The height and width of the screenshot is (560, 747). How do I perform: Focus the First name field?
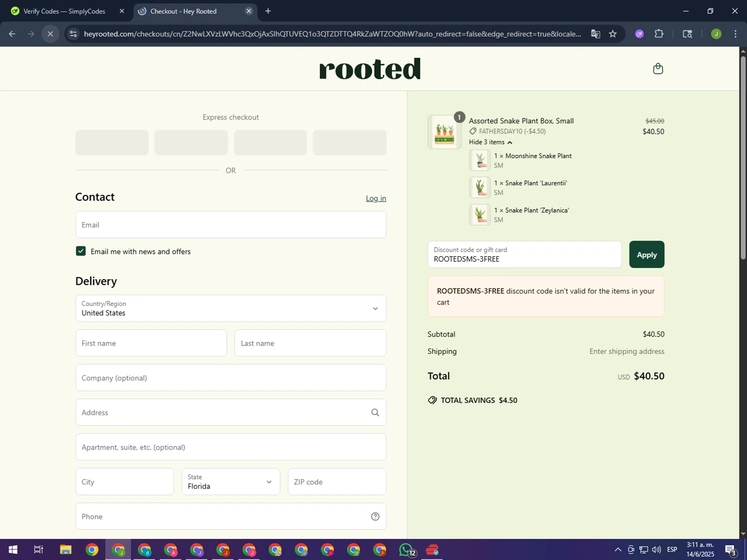(x=151, y=343)
